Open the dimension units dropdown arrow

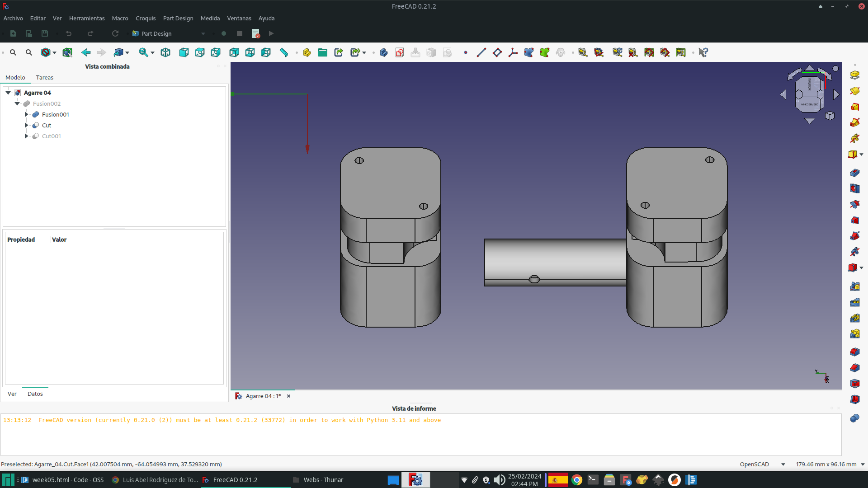(x=863, y=464)
